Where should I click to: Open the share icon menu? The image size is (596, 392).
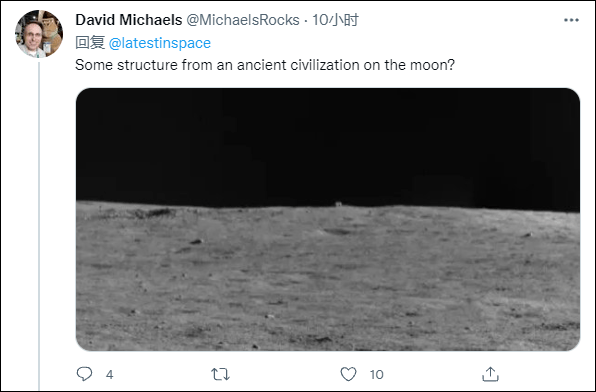490,374
